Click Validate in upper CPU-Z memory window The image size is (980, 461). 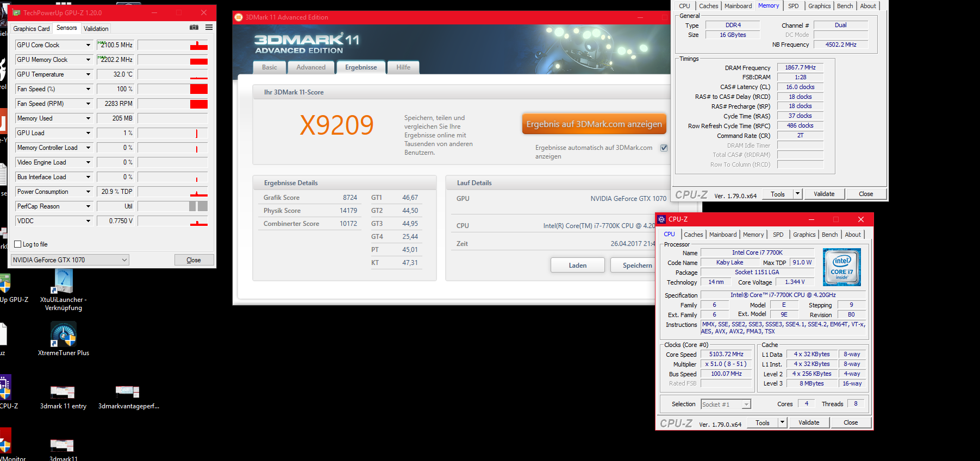pos(824,194)
